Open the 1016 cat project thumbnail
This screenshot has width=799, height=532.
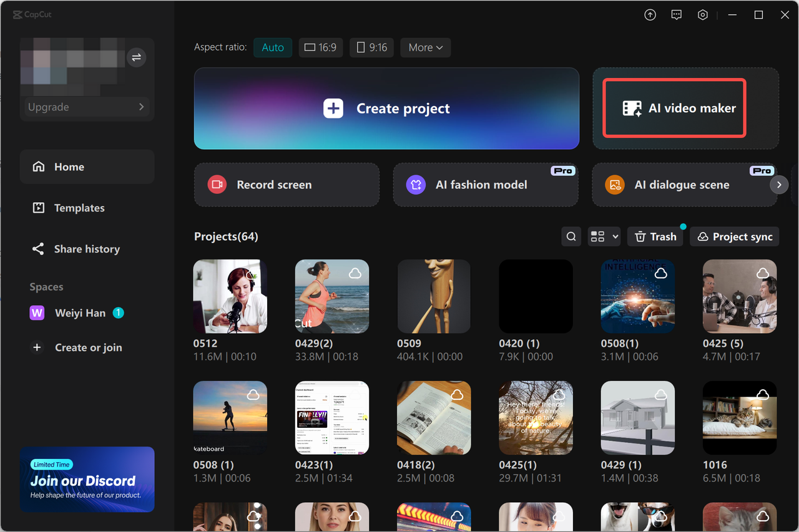(740, 418)
